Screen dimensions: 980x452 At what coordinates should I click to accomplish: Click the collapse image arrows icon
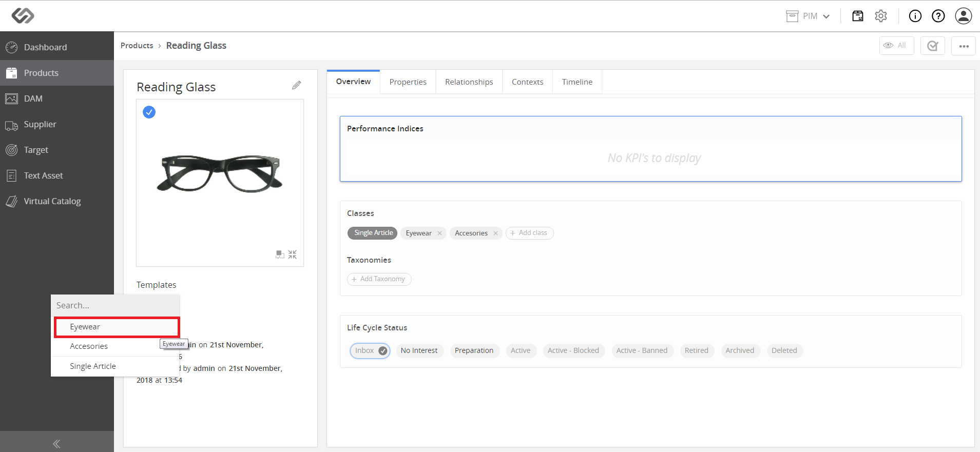pos(293,254)
